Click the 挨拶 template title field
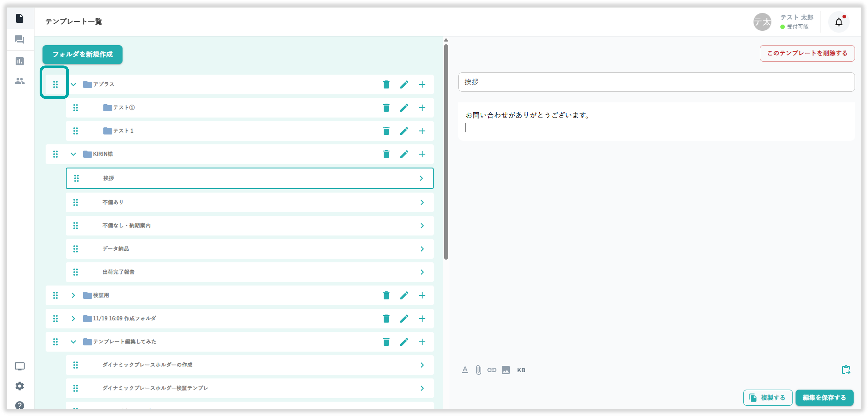 (x=656, y=82)
